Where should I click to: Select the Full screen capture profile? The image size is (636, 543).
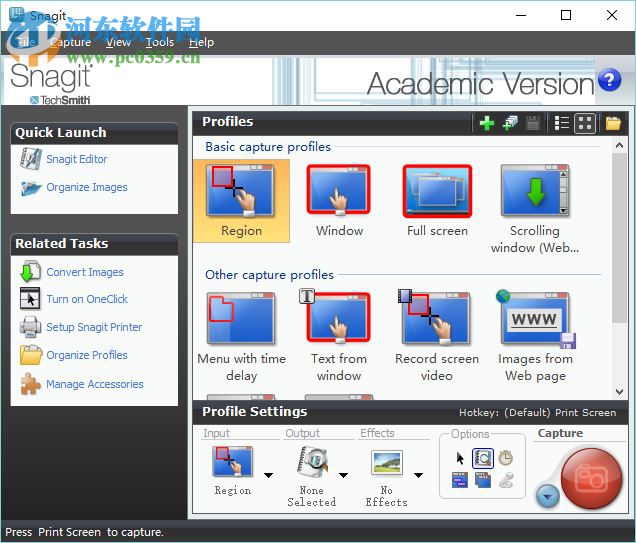click(x=437, y=201)
